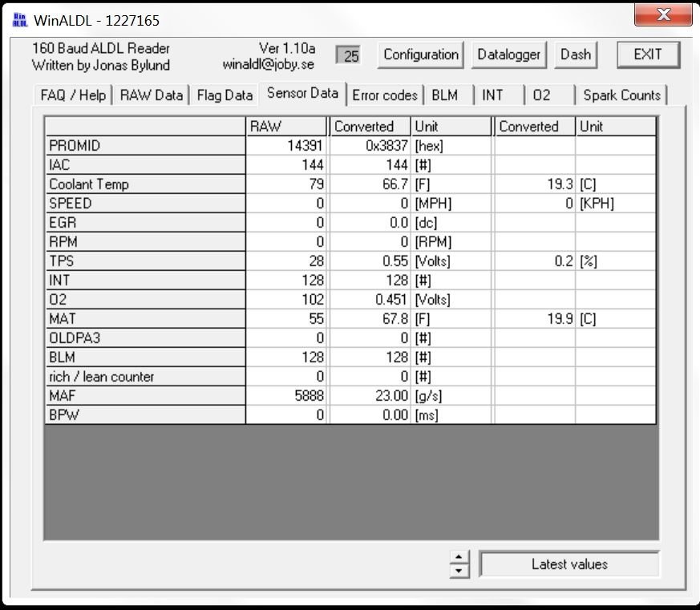Open the Spark Counts tab
This screenshot has height=610, width=700.
(x=621, y=95)
